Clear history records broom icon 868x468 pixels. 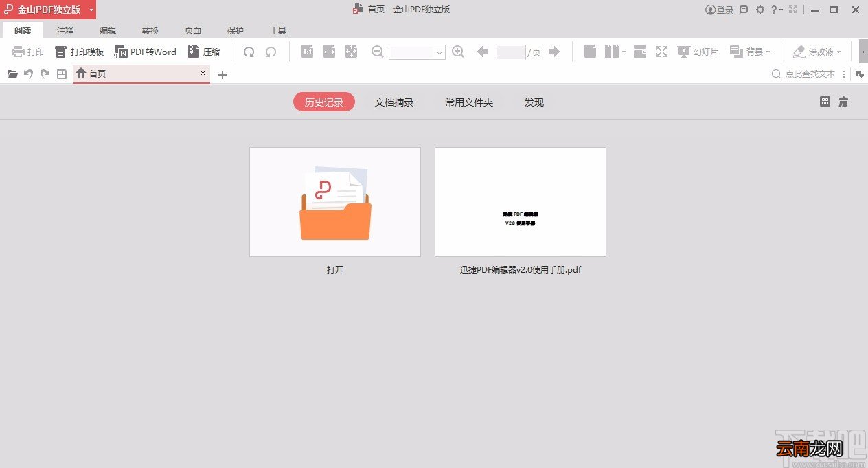[843, 102]
